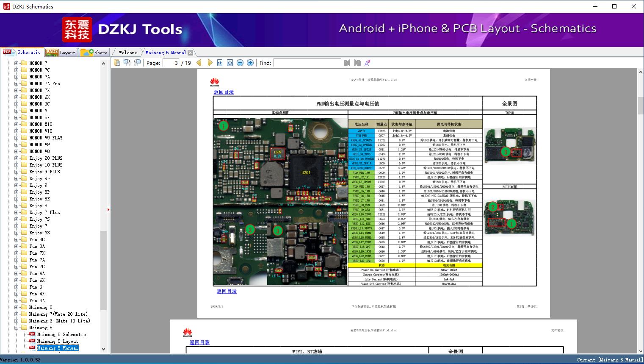This screenshot has width=644, height=364.
Task: Click the fit-to-width icon
Action: [220, 63]
